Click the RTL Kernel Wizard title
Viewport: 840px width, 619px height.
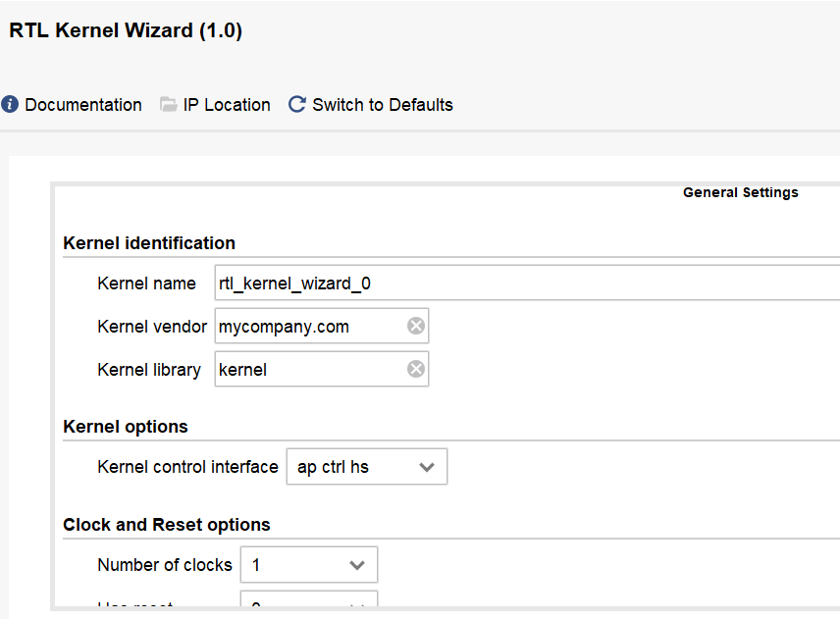coord(124,30)
